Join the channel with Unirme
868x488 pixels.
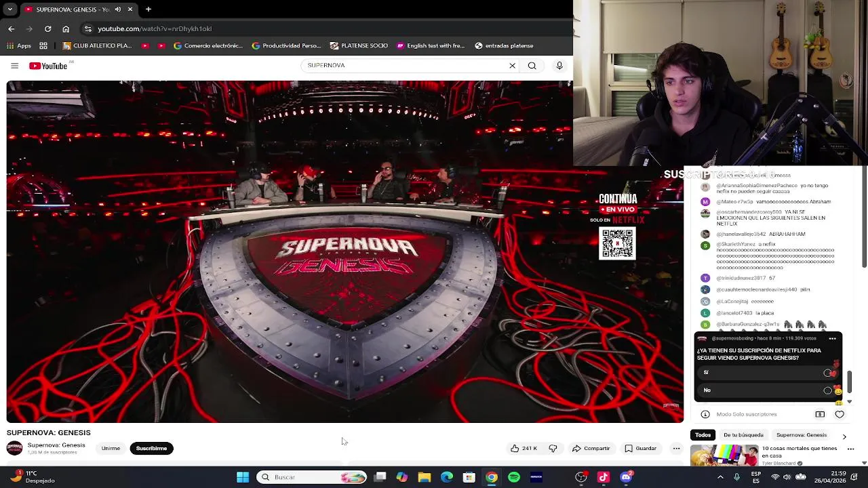[x=111, y=449]
